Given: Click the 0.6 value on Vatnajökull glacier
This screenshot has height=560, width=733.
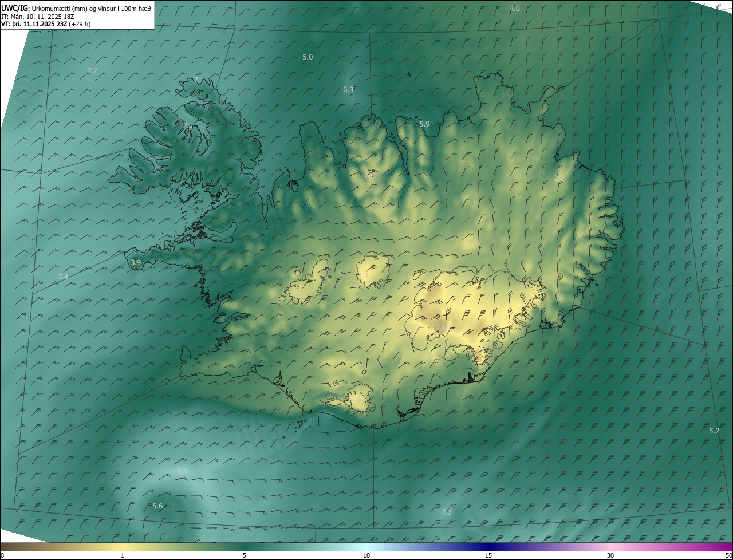Looking at the screenshot, I should pos(440,327).
